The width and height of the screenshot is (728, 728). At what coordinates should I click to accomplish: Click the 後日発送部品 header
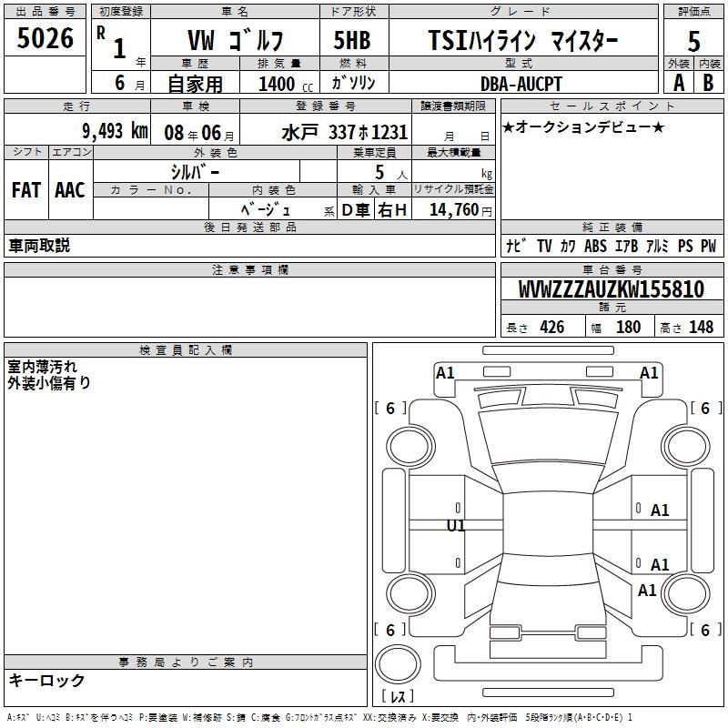point(249,227)
